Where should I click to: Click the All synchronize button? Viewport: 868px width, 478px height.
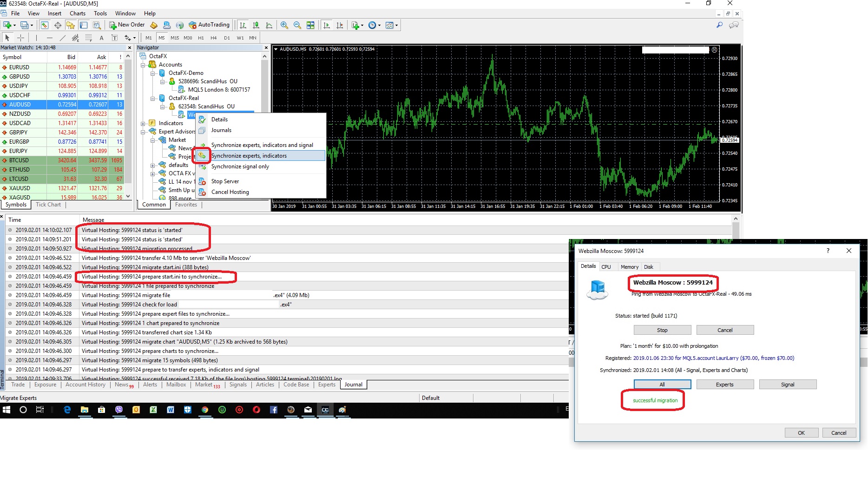(662, 385)
